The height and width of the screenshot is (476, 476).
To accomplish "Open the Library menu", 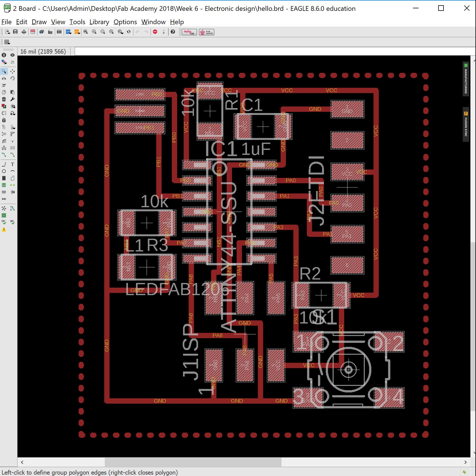I will tap(99, 22).
